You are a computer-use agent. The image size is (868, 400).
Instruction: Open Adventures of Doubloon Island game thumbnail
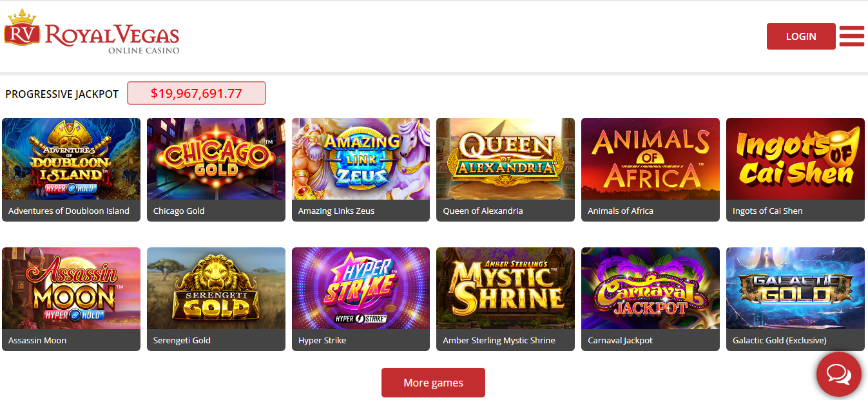click(71, 158)
